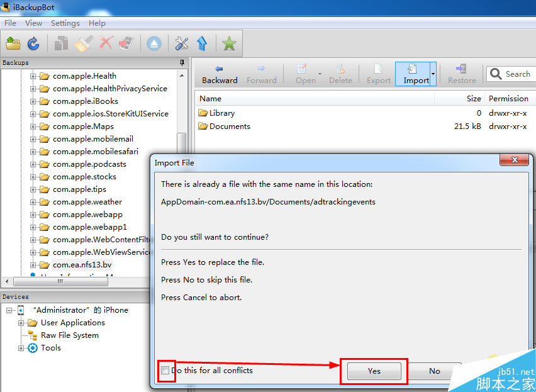Click the horizontal scrollbar thumb in the Backups tree
Screen dimensions: 536x392
click(x=60, y=282)
